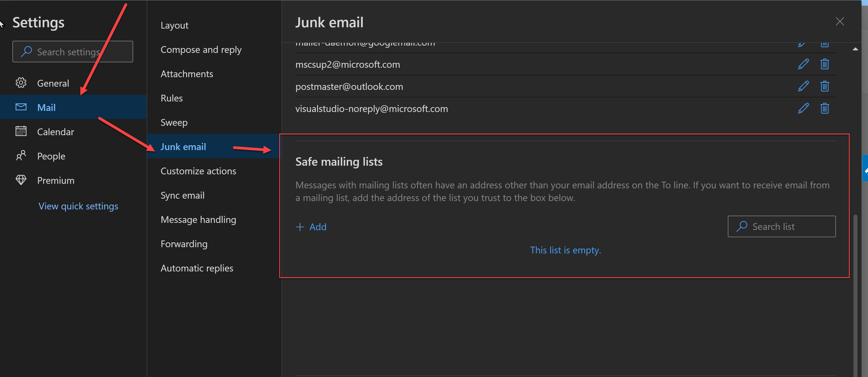The image size is (868, 377).
Task: Click the Search list field
Action: [x=782, y=226]
